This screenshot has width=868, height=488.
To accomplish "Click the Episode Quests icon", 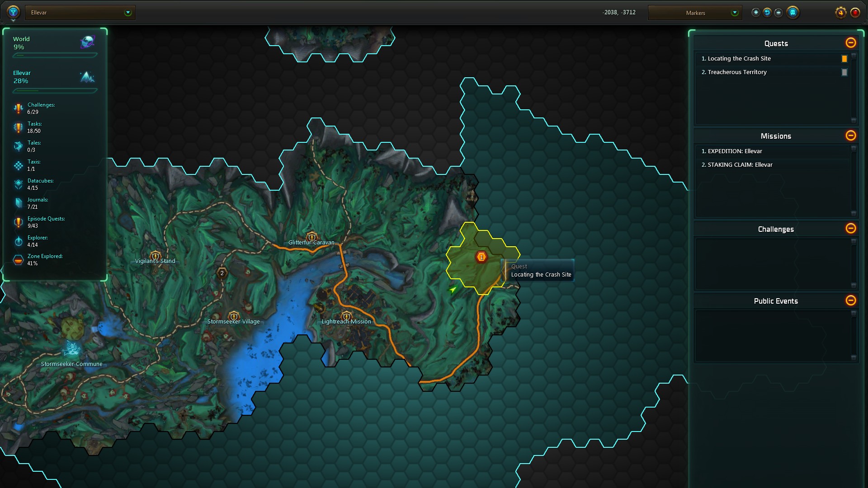I will pos(18,222).
